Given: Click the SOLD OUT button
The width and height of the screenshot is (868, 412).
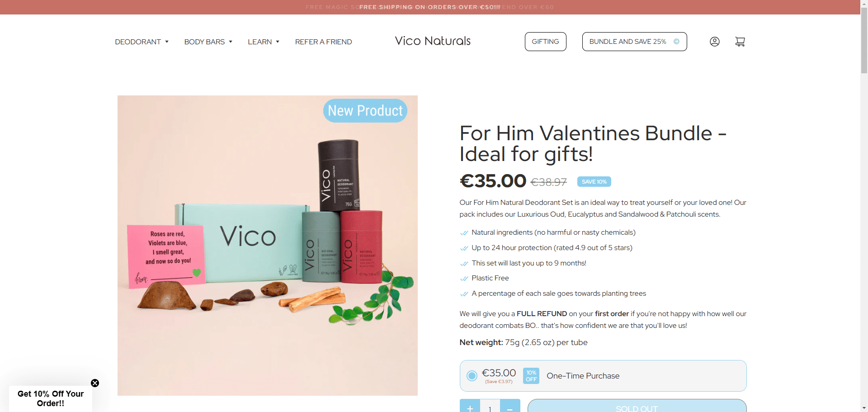Looking at the screenshot, I should [637, 407].
